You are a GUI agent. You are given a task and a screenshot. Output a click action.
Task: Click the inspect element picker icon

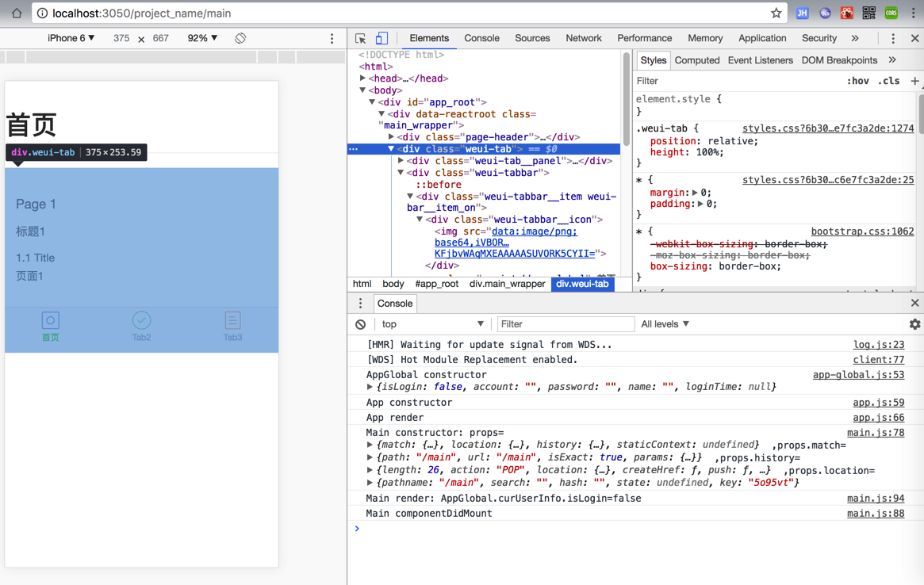(361, 38)
